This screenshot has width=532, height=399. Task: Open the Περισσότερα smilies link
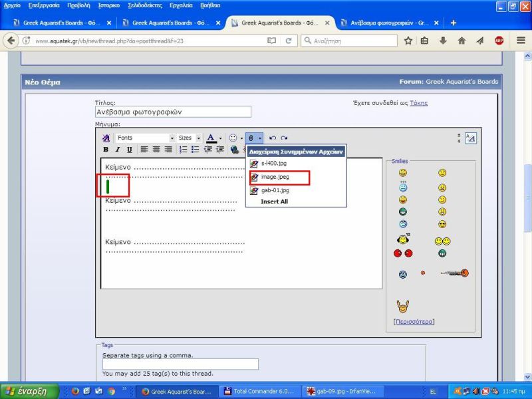414,322
